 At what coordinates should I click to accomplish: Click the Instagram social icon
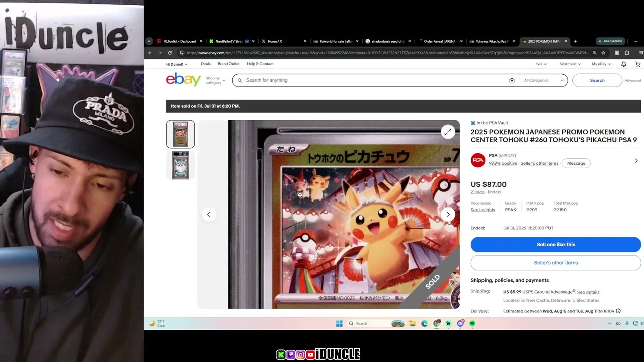(300, 355)
